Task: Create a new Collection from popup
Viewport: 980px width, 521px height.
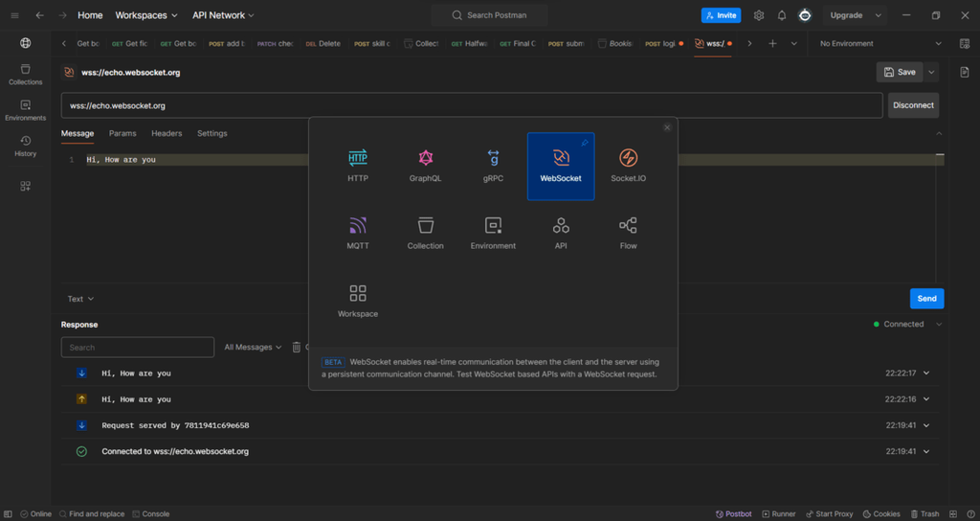Action: (425, 234)
